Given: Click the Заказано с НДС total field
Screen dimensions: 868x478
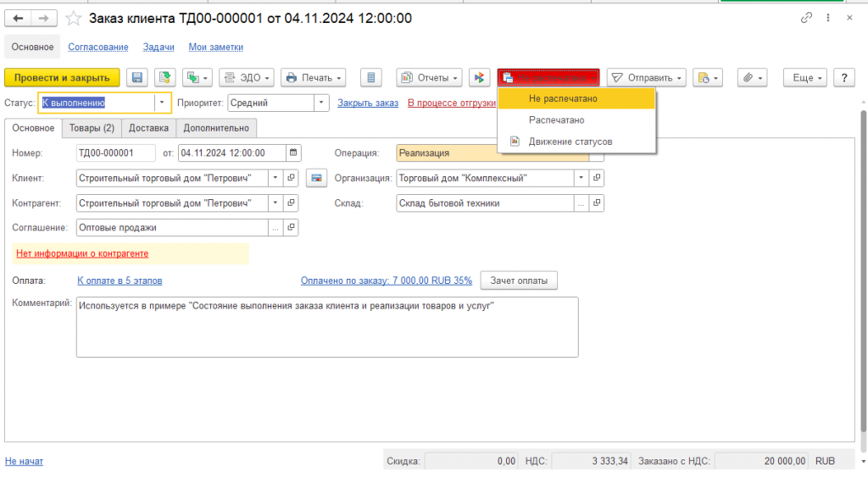Looking at the screenshot, I should tap(762, 461).
